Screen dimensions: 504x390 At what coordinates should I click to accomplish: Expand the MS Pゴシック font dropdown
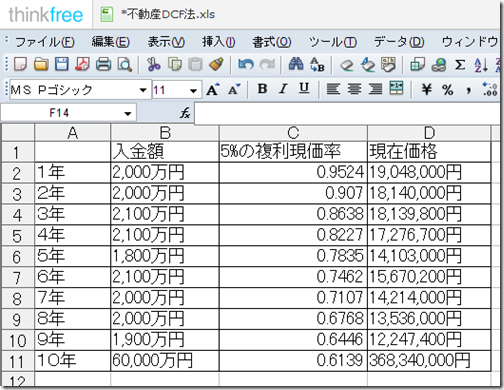(143, 90)
